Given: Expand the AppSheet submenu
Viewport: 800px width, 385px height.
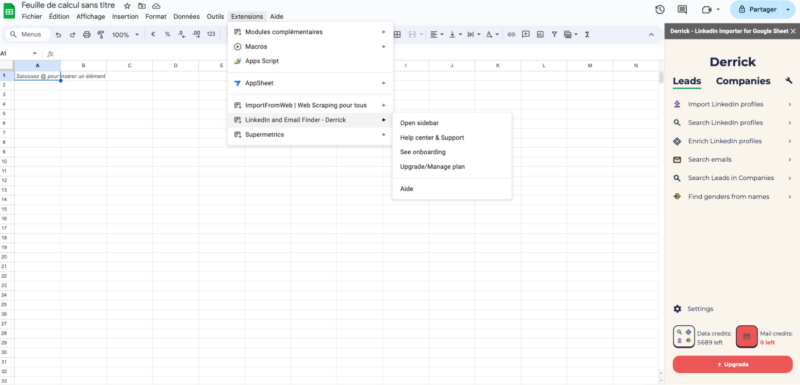Looking at the screenshot, I should point(310,83).
